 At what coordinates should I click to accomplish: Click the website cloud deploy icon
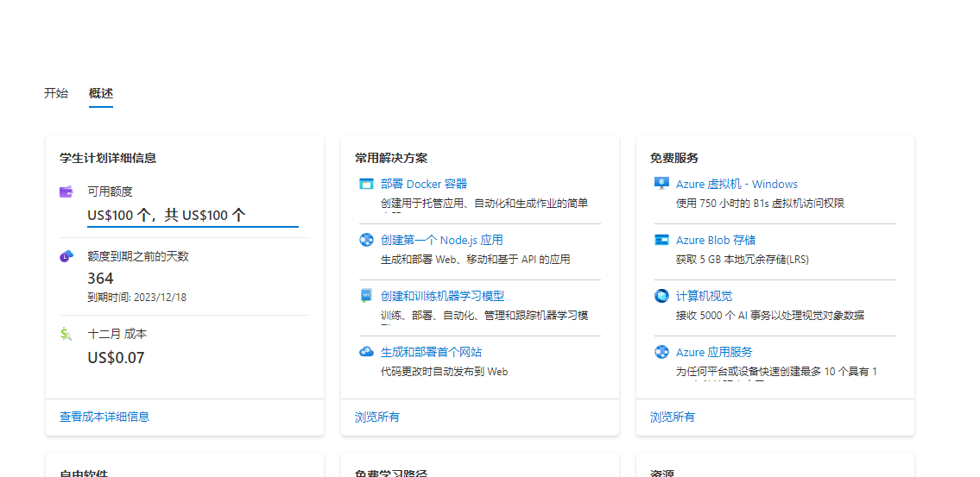click(x=366, y=352)
